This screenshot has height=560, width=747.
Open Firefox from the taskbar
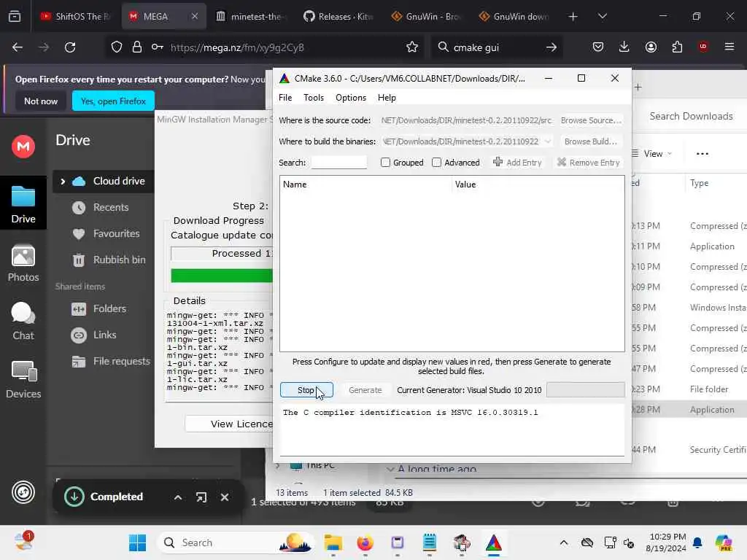[365, 542]
